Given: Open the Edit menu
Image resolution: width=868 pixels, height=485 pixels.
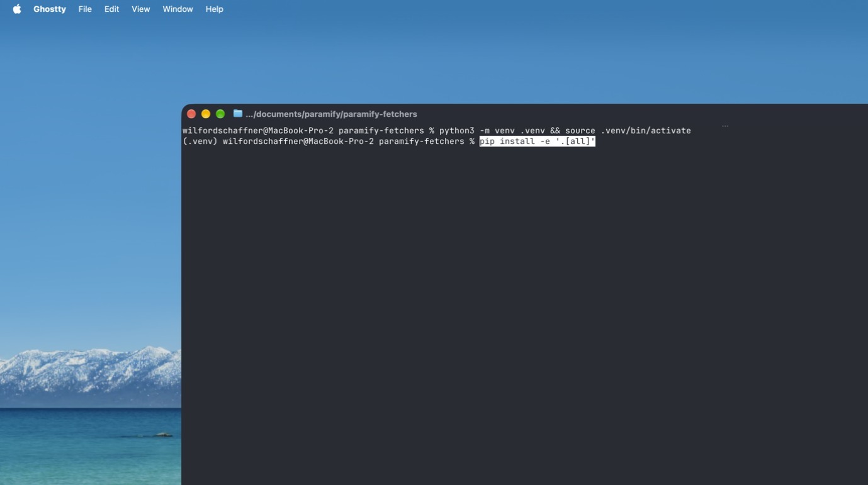Looking at the screenshot, I should click(x=111, y=9).
